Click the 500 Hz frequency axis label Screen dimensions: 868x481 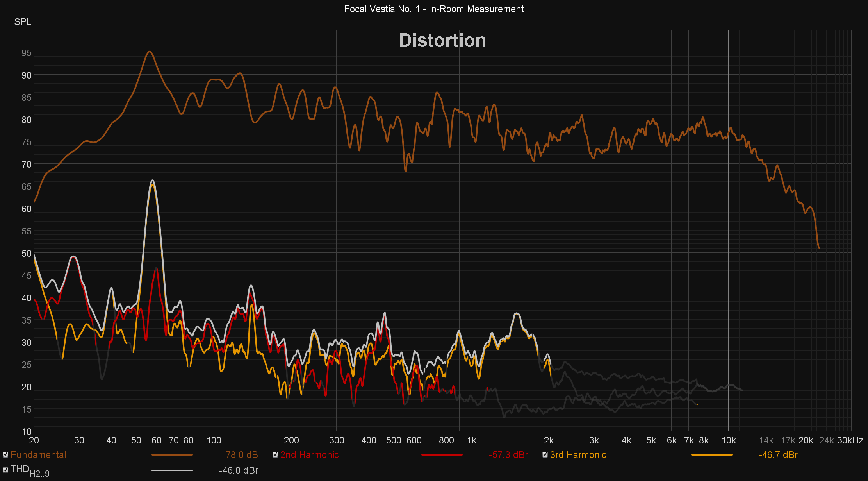pos(394,440)
